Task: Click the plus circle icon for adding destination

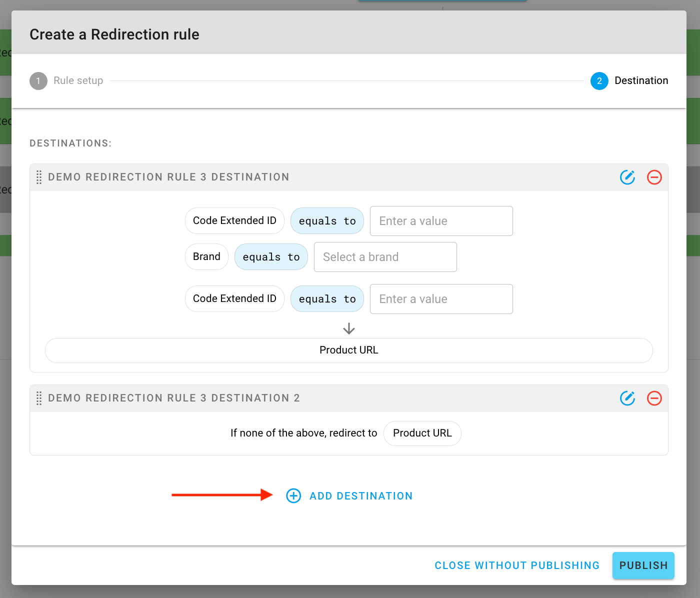Action: point(293,495)
